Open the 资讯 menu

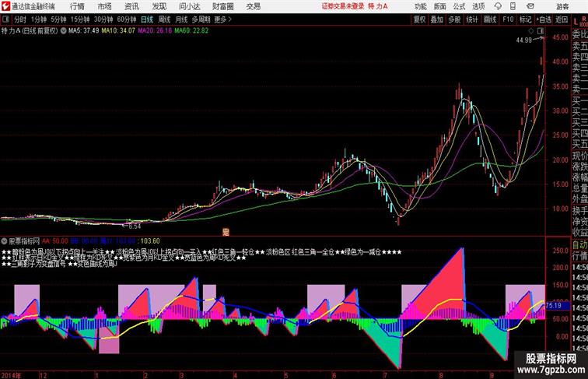coord(131,6)
